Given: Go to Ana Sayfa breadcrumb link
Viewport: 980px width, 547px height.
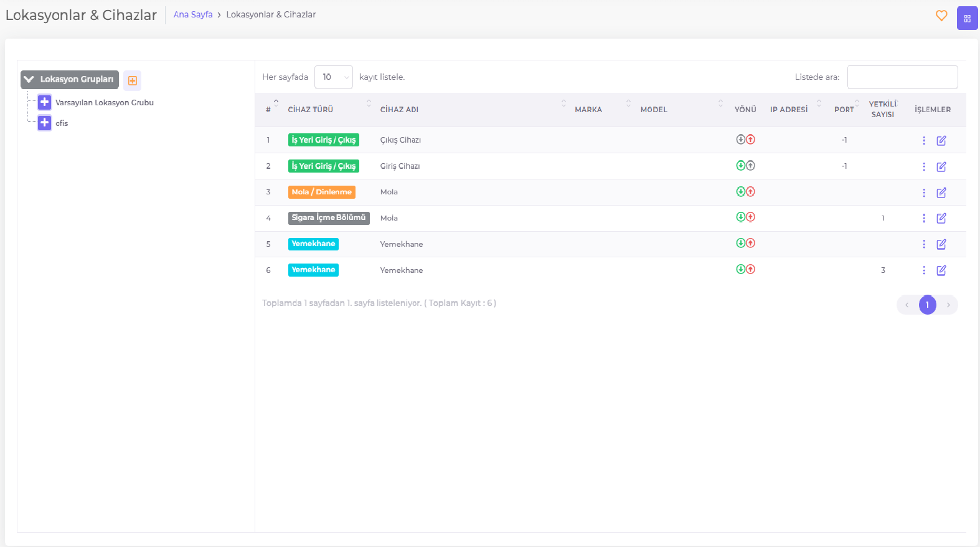Looking at the screenshot, I should (193, 14).
